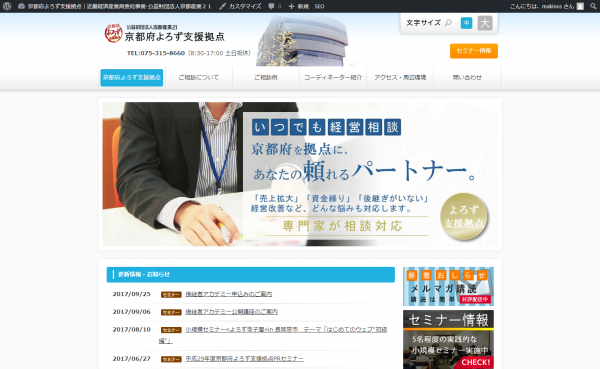Click the search magnifier in the admin bar
Image resolution: width=600 pixels, height=369 pixels.
coord(593,6)
